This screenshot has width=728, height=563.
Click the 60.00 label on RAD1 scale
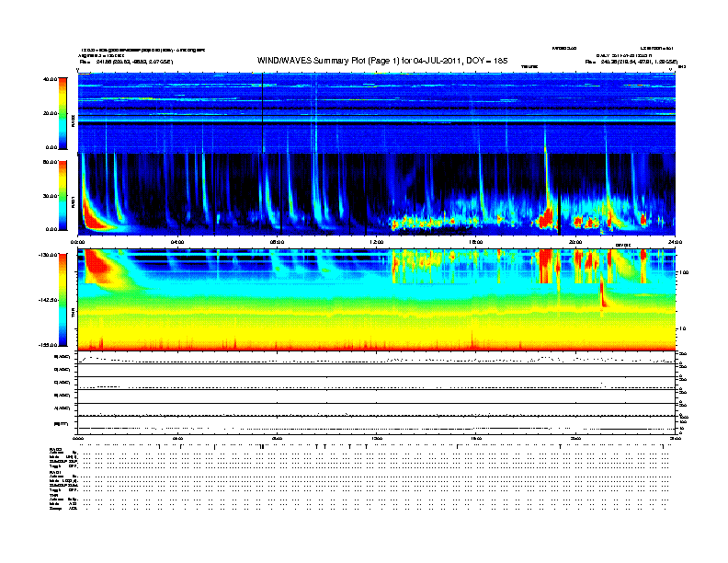click(x=50, y=162)
